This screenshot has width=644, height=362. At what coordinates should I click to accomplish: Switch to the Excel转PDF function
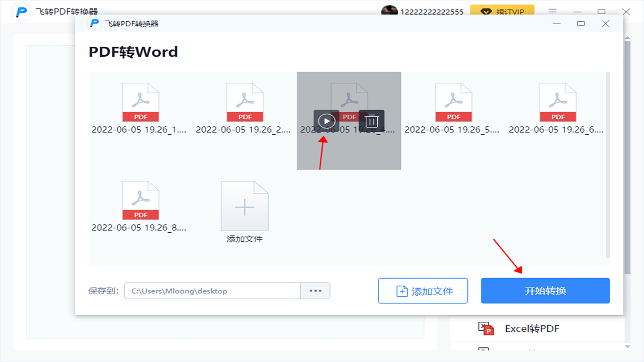coord(532,328)
